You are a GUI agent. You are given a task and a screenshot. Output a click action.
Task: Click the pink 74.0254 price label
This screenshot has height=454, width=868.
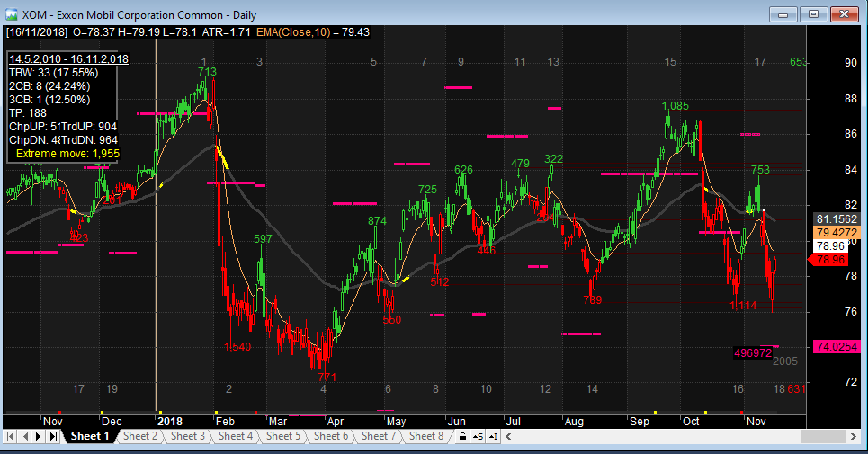837,347
